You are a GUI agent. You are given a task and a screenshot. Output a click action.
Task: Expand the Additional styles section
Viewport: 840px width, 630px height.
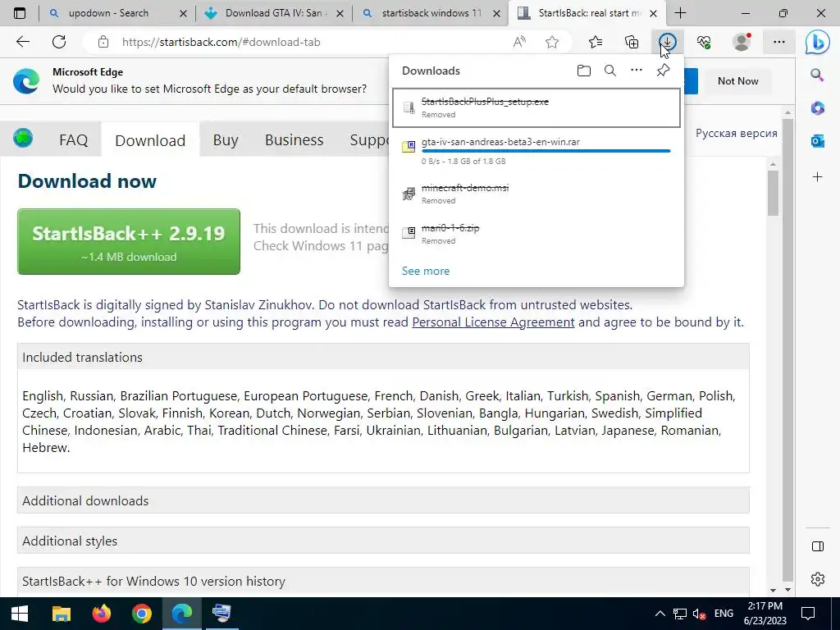[x=383, y=541]
